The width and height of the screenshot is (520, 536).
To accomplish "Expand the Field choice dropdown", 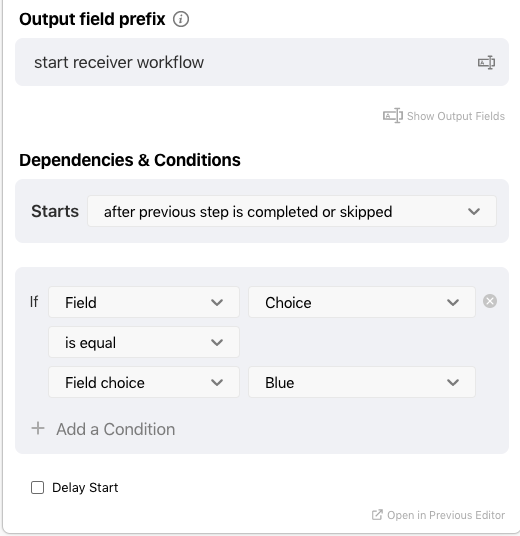I will (x=144, y=382).
